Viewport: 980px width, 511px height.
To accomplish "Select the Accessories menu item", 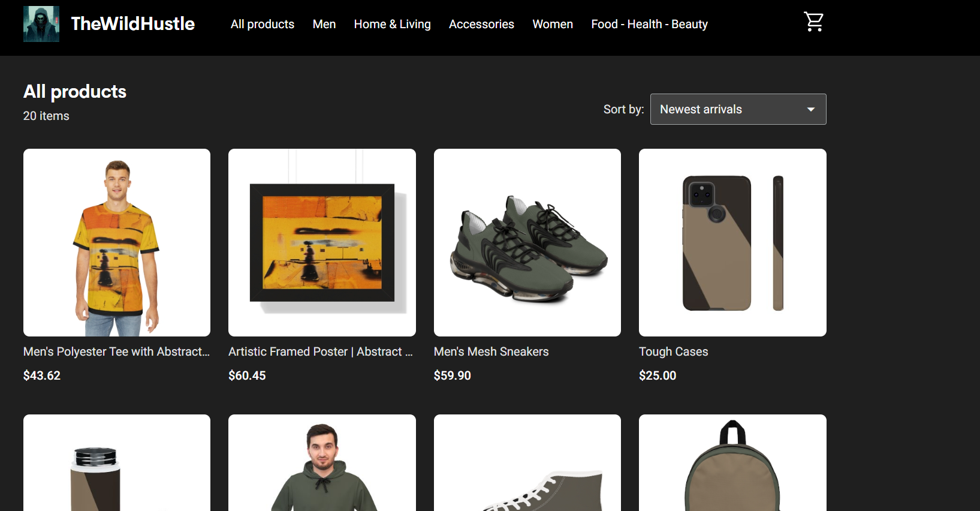I will [481, 24].
